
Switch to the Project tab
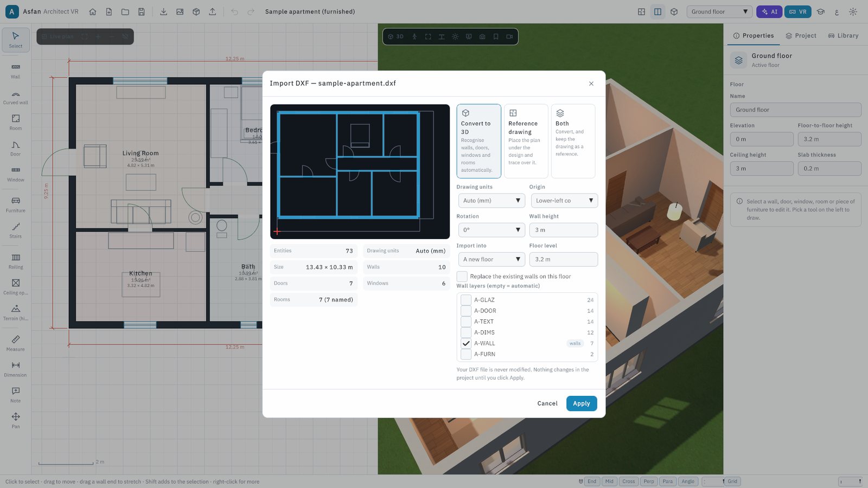point(801,36)
